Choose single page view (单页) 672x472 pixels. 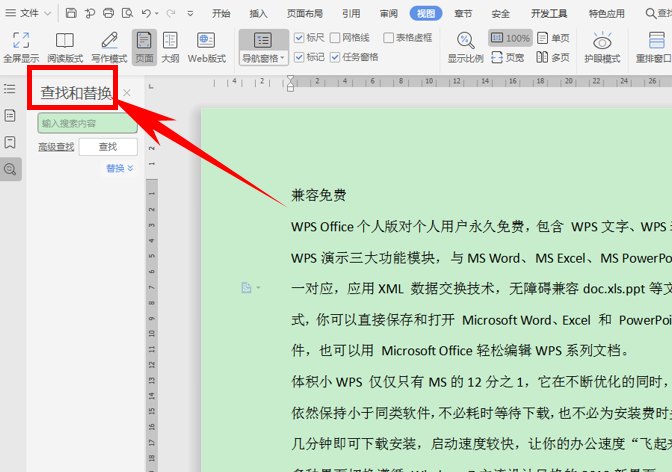click(553, 38)
